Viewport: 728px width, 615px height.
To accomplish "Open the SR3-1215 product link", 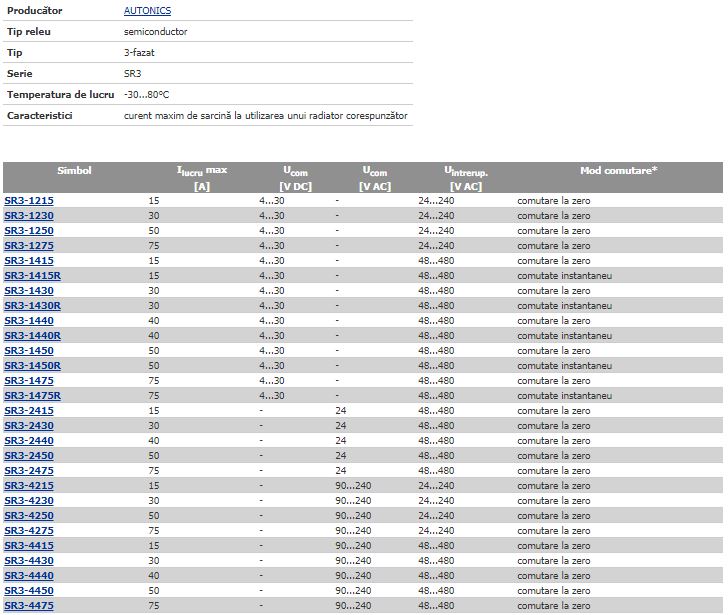I will click(x=29, y=201).
